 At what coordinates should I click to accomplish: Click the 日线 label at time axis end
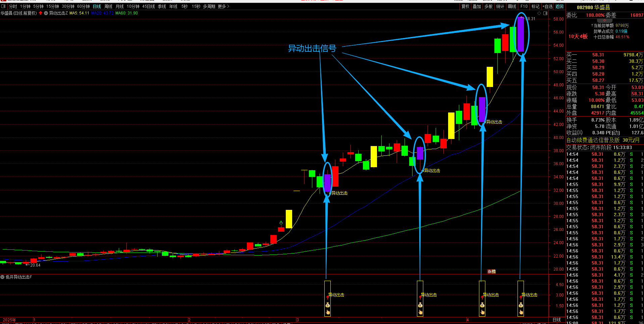pyautogui.click(x=557, y=320)
